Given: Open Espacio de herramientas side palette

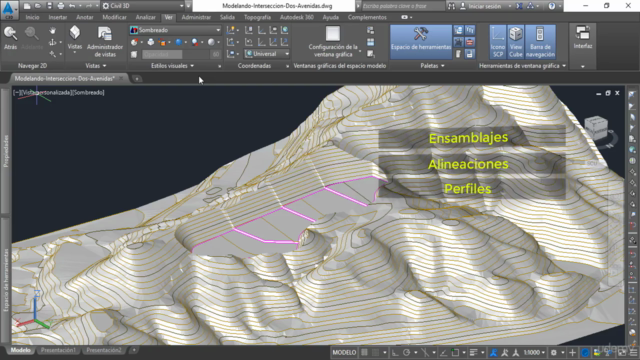Looking at the screenshot, I should [x=6, y=281].
